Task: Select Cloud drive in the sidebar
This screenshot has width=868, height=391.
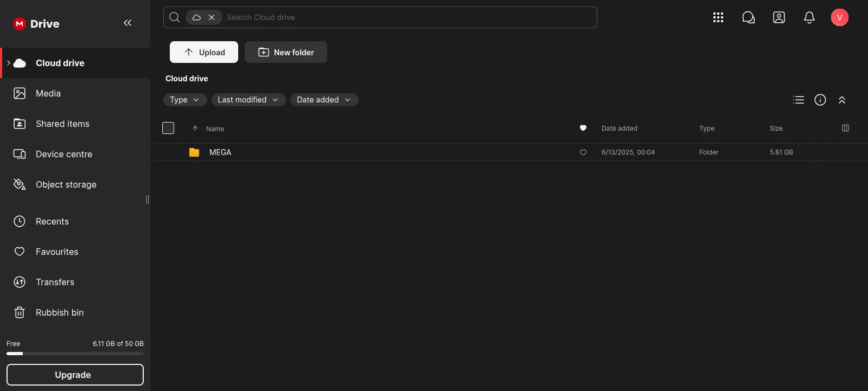Action: [x=75, y=63]
